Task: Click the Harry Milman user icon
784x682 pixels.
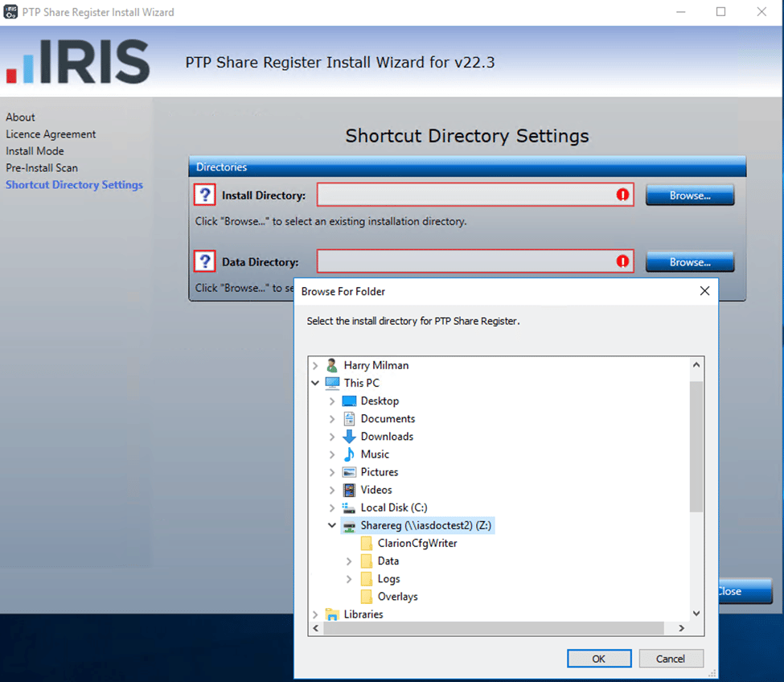Action: click(331, 365)
